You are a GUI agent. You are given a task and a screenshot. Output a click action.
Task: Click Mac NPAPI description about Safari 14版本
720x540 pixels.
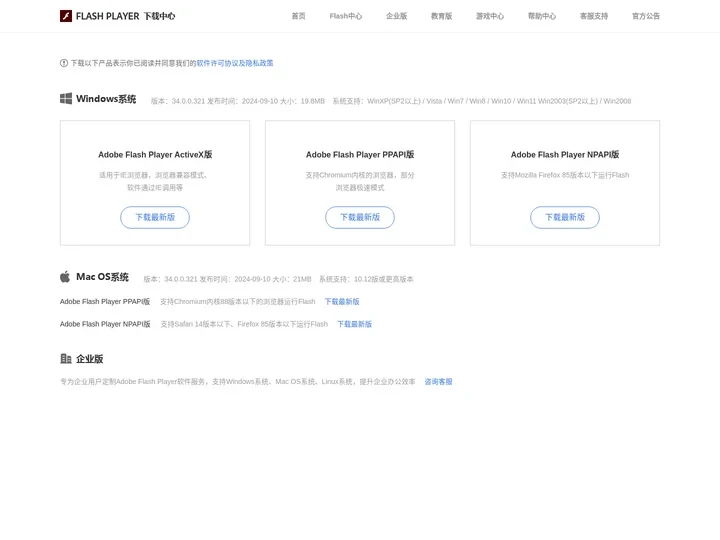click(x=244, y=324)
